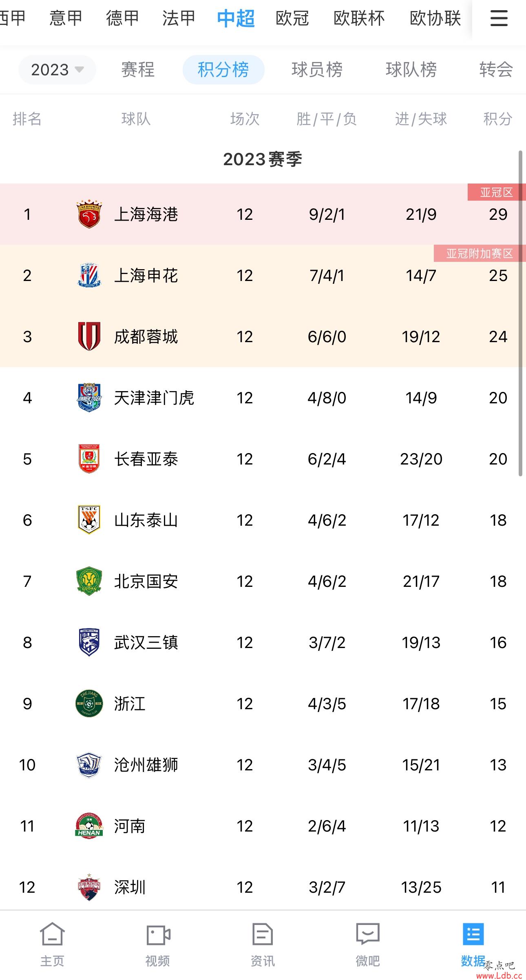Open the hamburger menu icon
Viewport: 526px width, 980px height.
499,18
